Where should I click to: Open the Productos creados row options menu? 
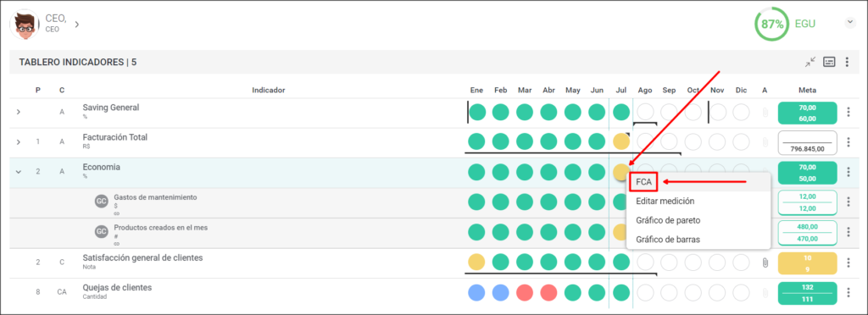coord(848,231)
